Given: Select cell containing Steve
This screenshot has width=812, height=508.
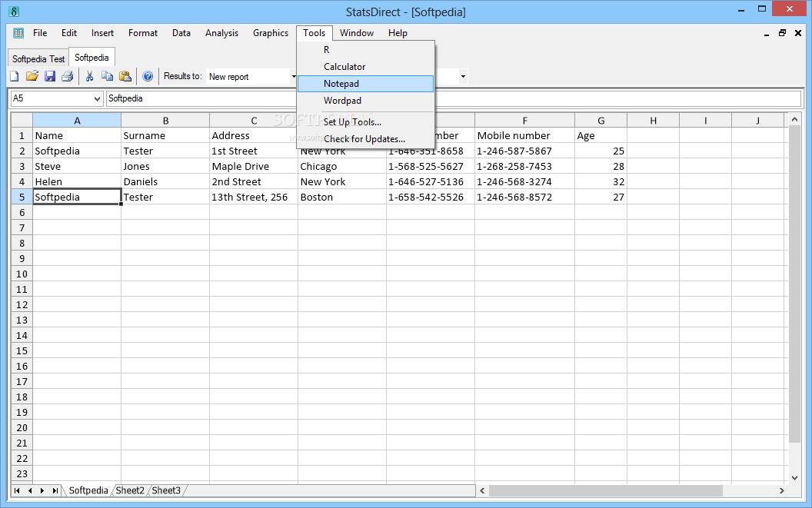Looking at the screenshot, I should pos(77,167).
